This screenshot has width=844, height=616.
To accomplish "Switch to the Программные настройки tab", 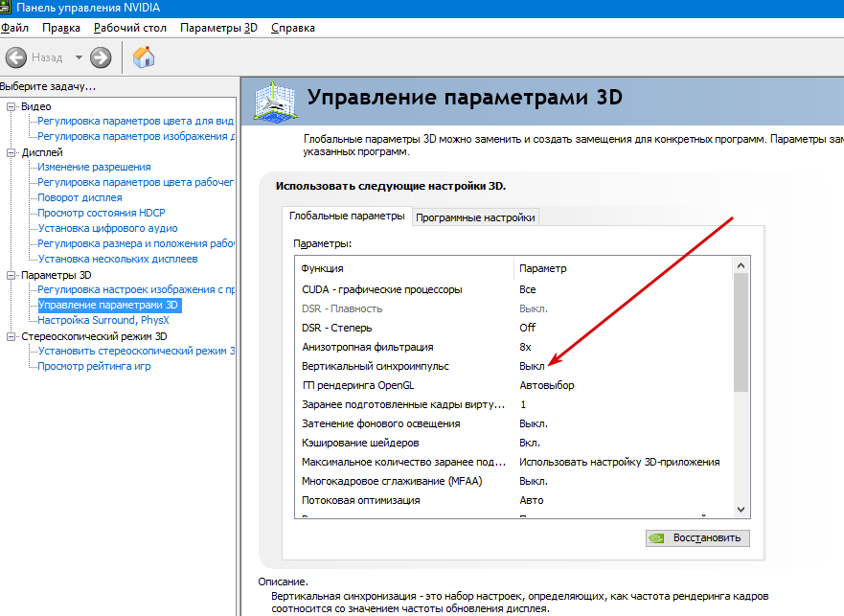I will click(475, 217).
